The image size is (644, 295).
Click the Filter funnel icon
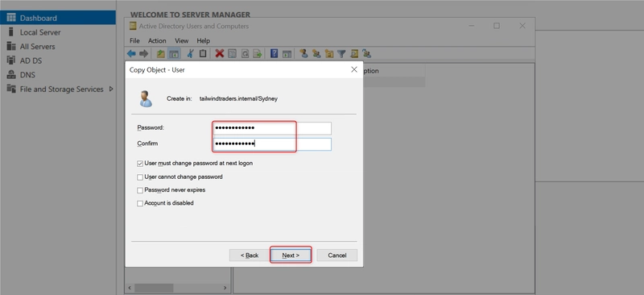[x=341, y=53]
